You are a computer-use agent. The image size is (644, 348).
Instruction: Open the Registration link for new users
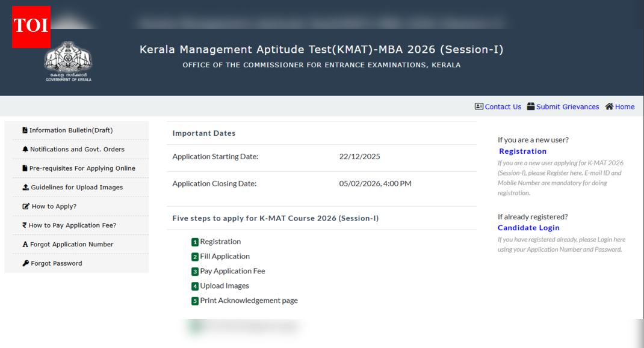522,151
